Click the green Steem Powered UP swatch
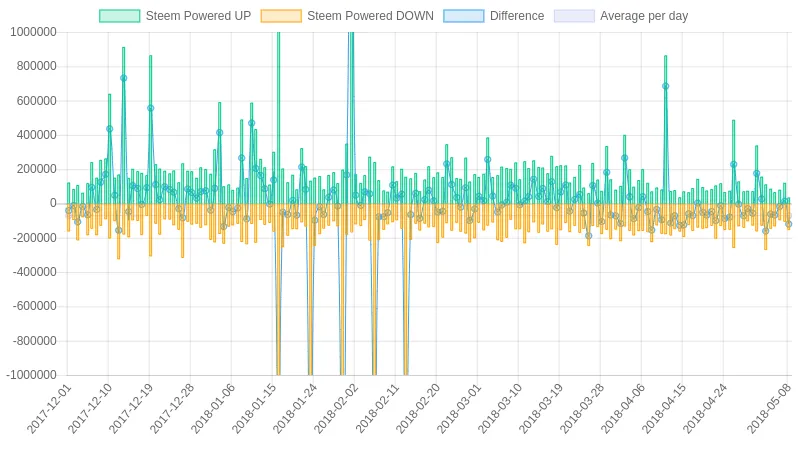The image size is (798, 450). coord(120,16)
